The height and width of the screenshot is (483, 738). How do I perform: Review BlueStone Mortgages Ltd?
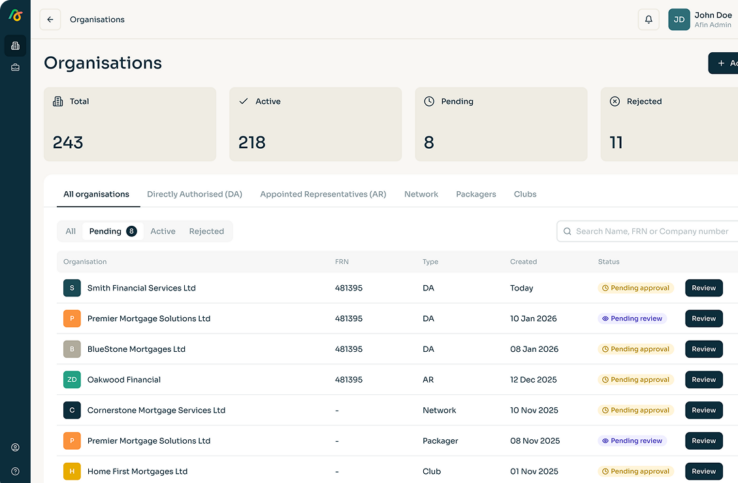[x=704, y=349]
